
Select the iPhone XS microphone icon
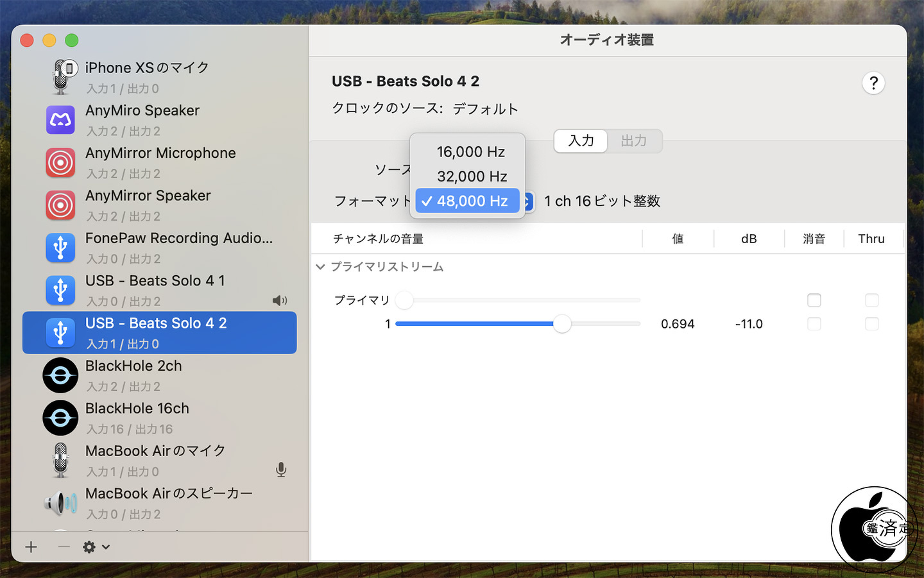(x=62, y=77)
